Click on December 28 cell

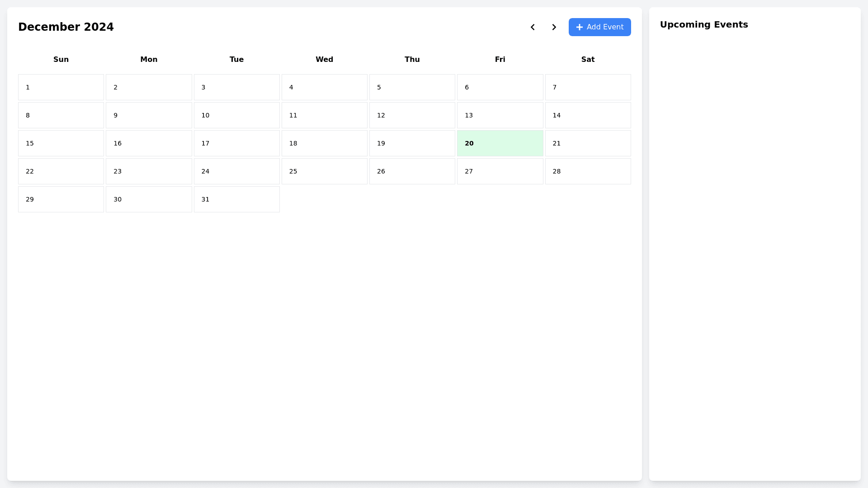pos(588,171)
